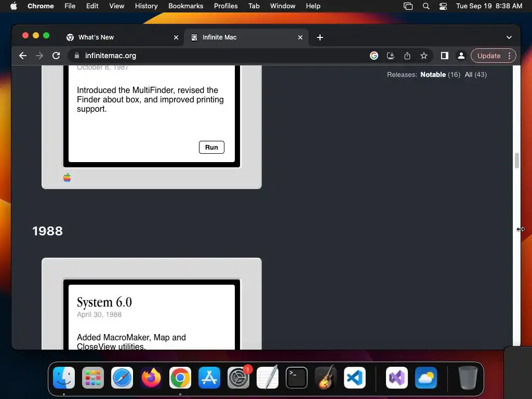Toggle the Chrome side panel
Image resolution: width=532 pixels, height=399 pixels.
click(x=445, y=56)
